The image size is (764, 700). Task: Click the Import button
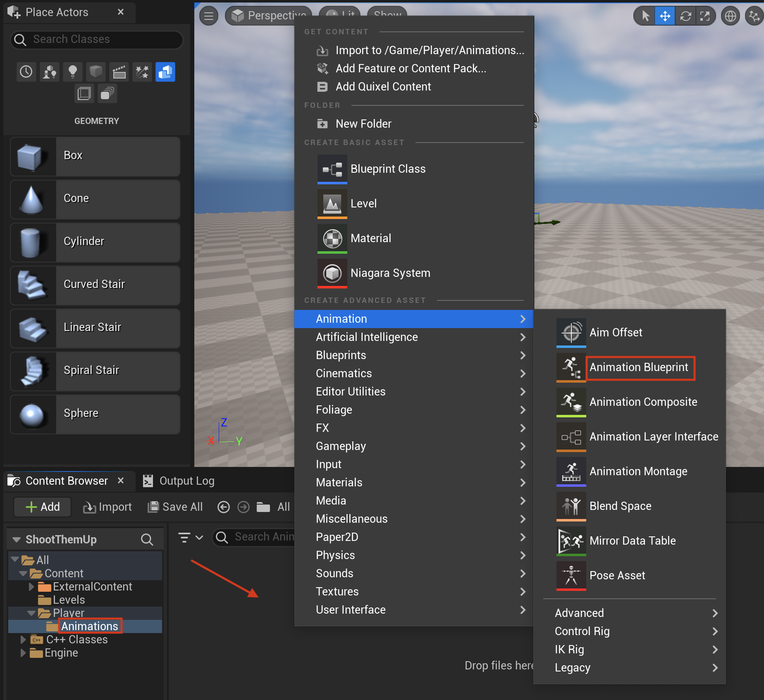(107, 507)
